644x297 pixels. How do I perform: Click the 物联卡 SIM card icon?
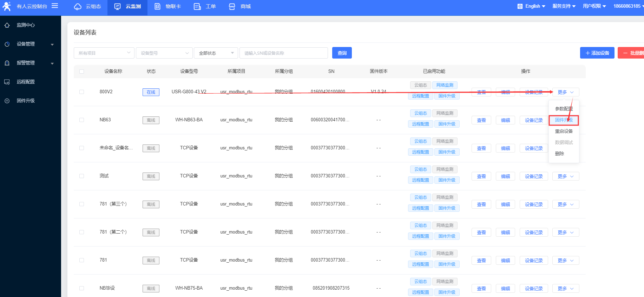(x=158, y=7)
